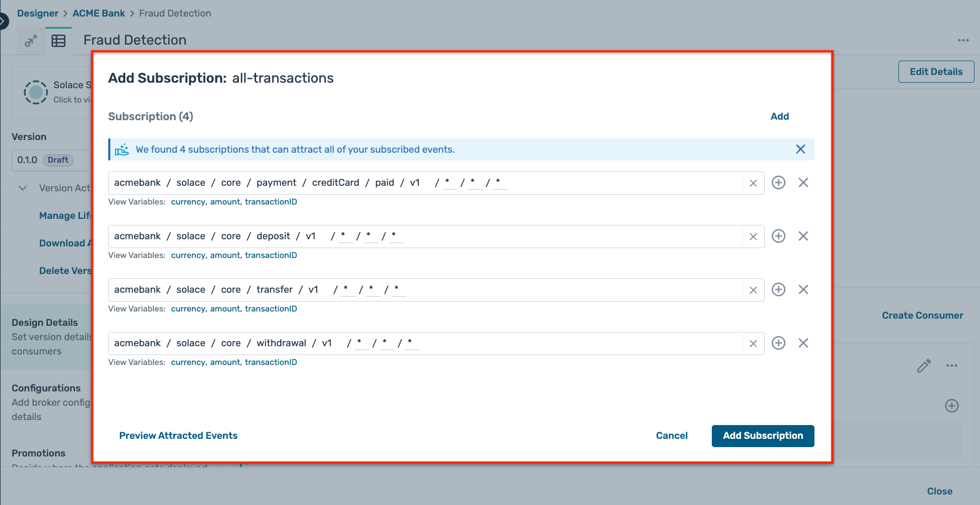Viewport: 980px width, 505px height.
Task: Click the three-dot menu in the top right corner
Action: (964, 40)
